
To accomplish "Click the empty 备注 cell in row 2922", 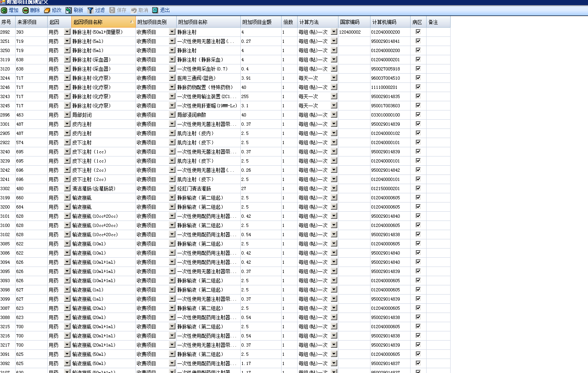I will (439, 142).
